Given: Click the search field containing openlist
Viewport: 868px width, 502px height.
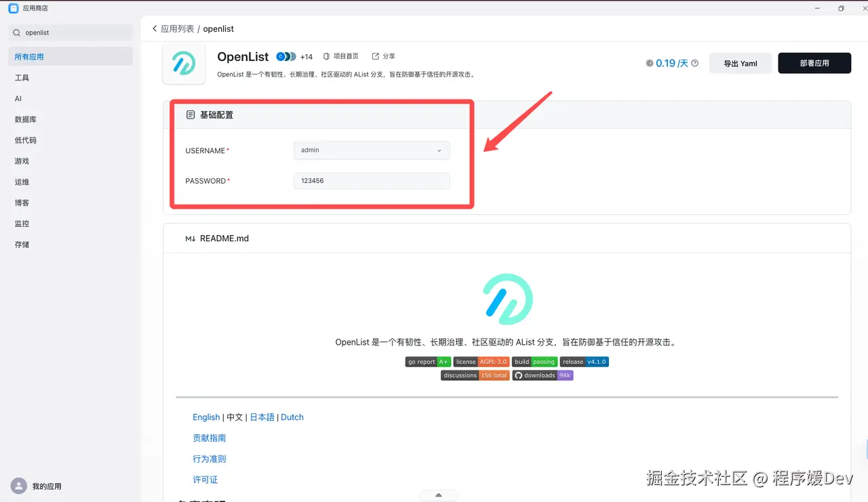Looking at the screenshot, I should [71, 33].
